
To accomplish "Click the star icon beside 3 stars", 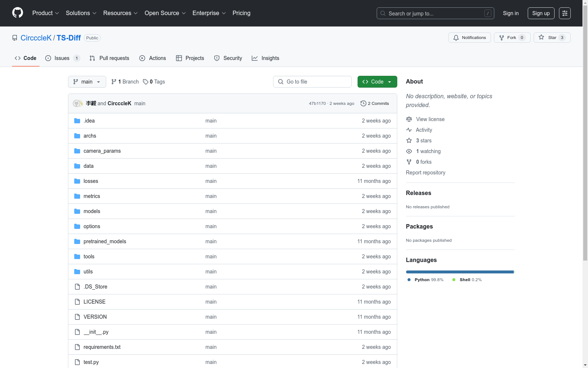I will [x=409, y=141].
